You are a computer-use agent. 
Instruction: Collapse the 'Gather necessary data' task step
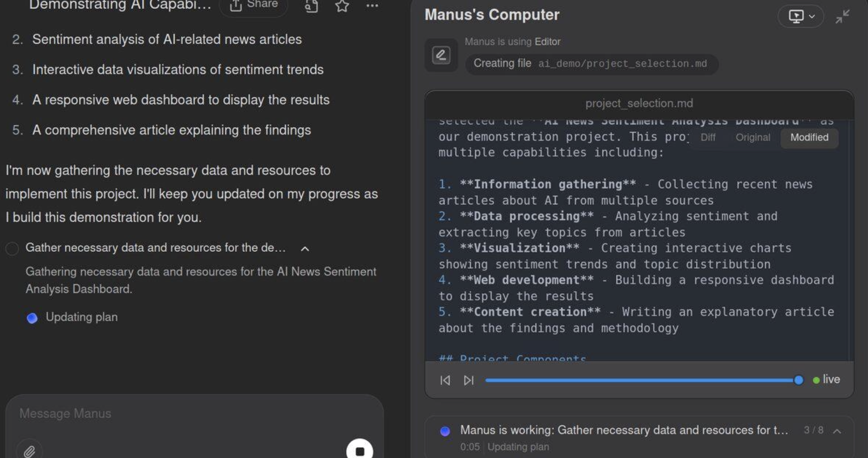coord(305,249)
